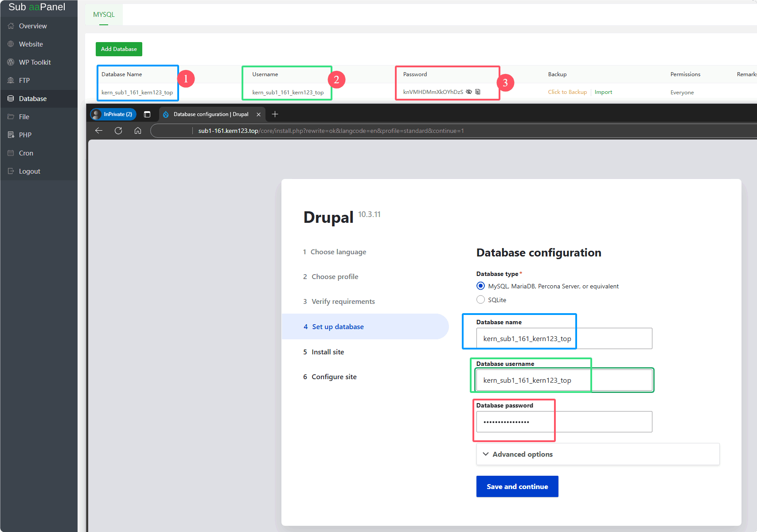Open WP Toolkit in sidebar
This screenshot has height=532, width=757.
point(39,62)
